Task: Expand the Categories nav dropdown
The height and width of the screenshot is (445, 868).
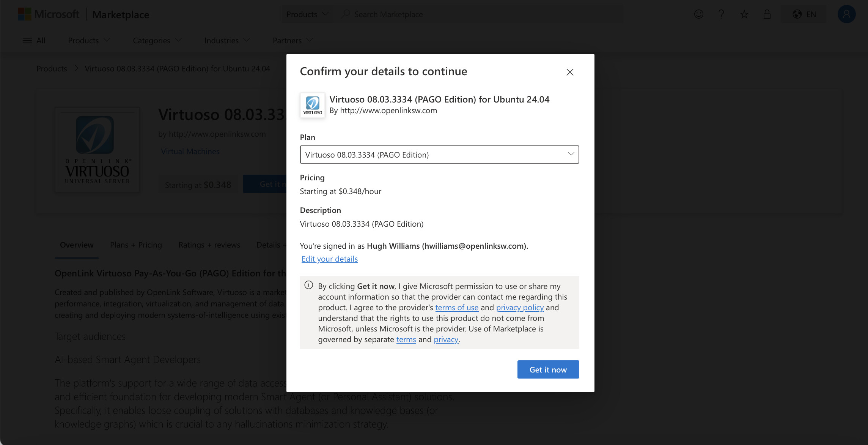Action: pos(157,41)
